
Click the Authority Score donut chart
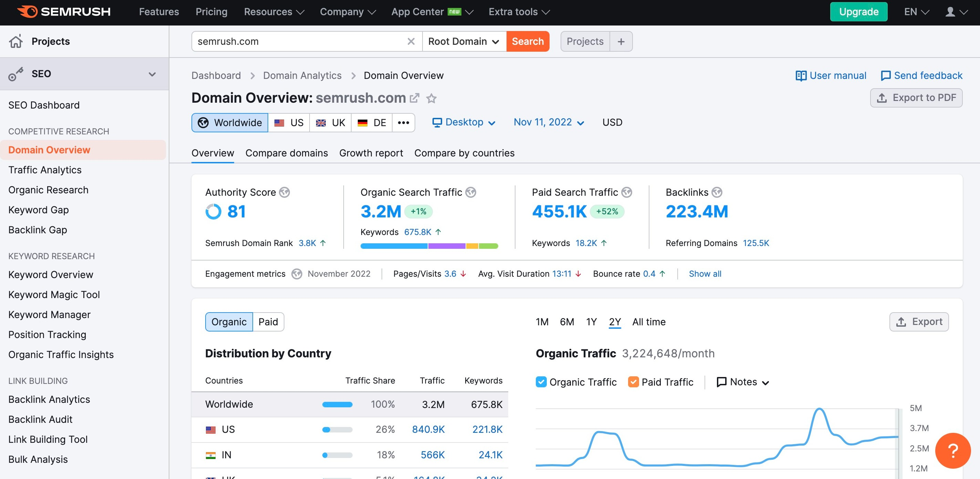(213, 211)
